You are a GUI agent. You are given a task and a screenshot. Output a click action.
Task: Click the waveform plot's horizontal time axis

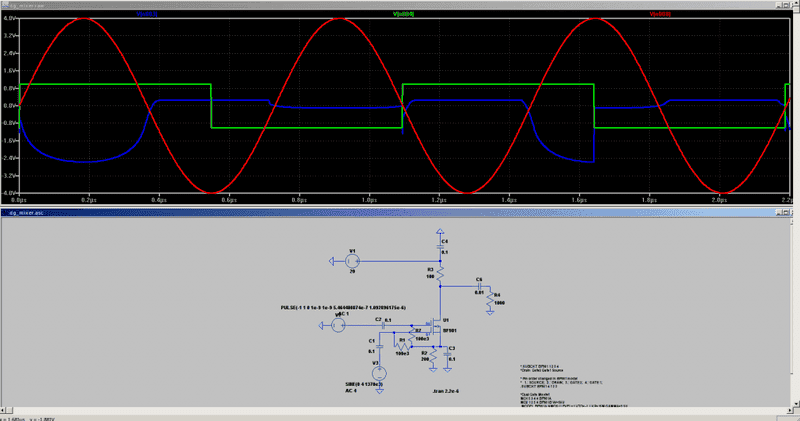click(x=400, y=200)
